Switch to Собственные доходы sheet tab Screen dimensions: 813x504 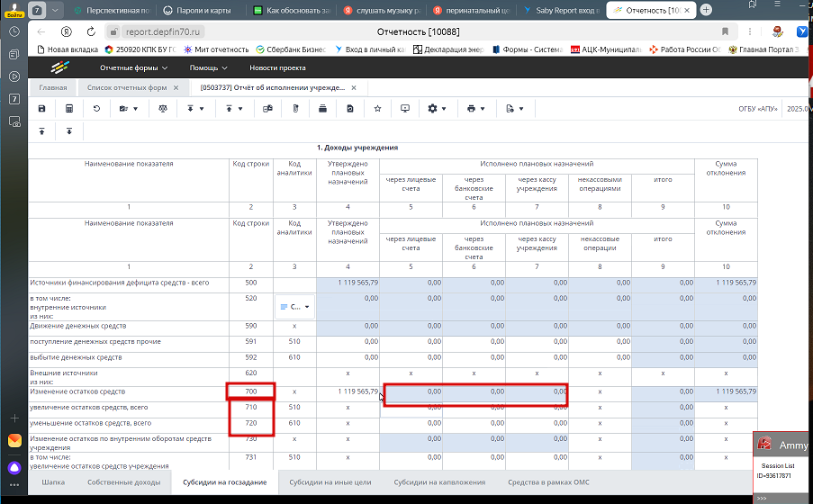point(124,482)
